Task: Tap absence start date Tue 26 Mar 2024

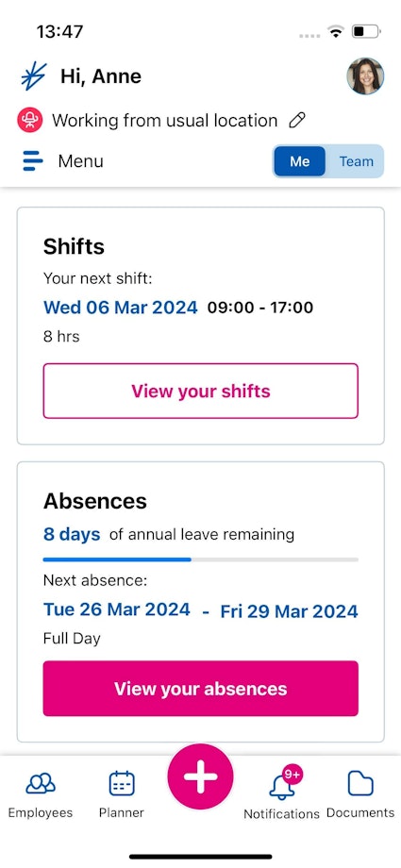Action: (117, 609)
